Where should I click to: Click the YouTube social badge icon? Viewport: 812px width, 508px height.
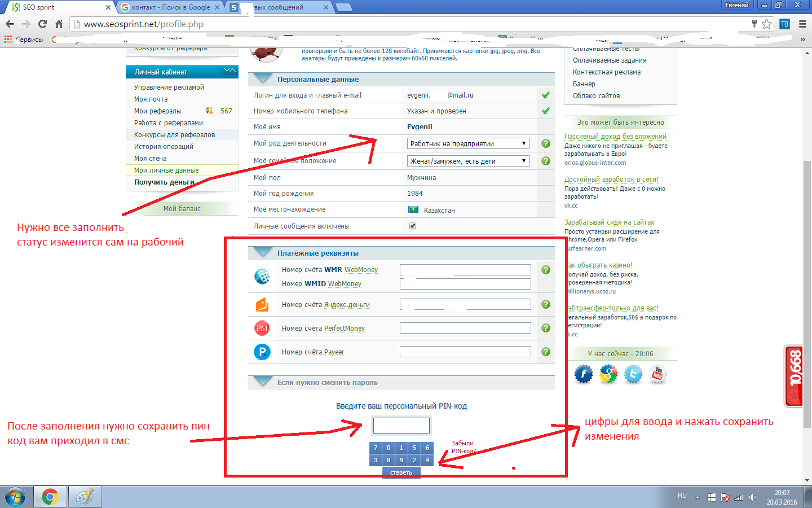(x=657, y=374)
